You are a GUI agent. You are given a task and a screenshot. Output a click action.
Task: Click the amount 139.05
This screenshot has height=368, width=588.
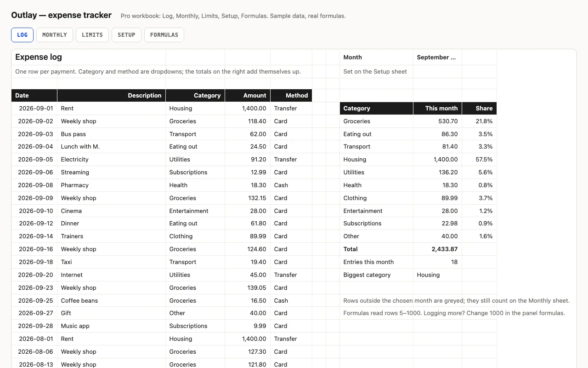248,288
